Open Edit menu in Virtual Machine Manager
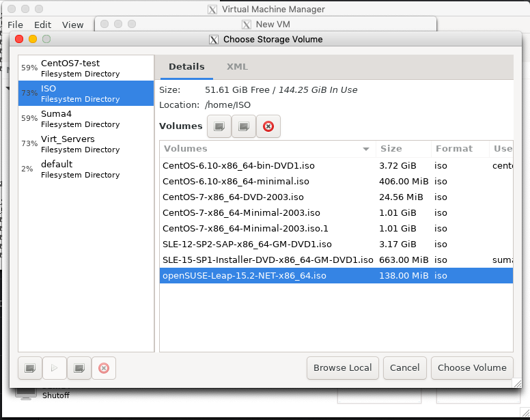The height and width of the screenshot is (420, 530). [x=42, y=25]
